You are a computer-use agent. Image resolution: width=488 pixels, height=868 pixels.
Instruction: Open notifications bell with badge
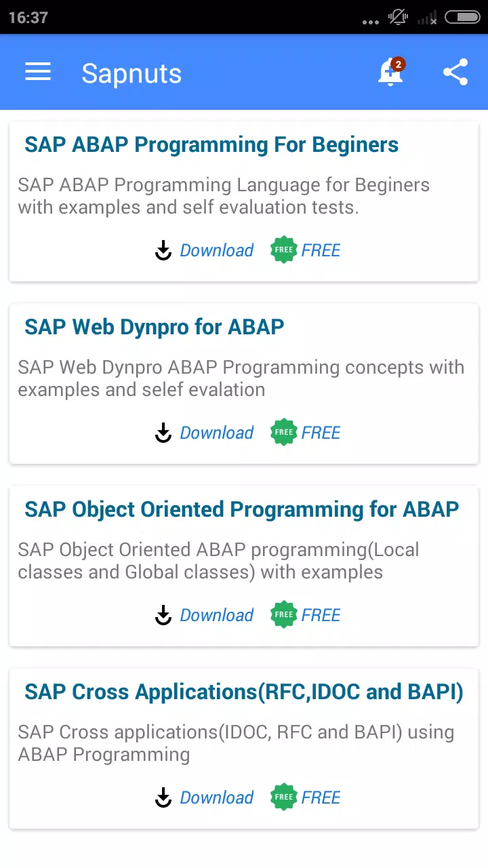pos(391,72)
